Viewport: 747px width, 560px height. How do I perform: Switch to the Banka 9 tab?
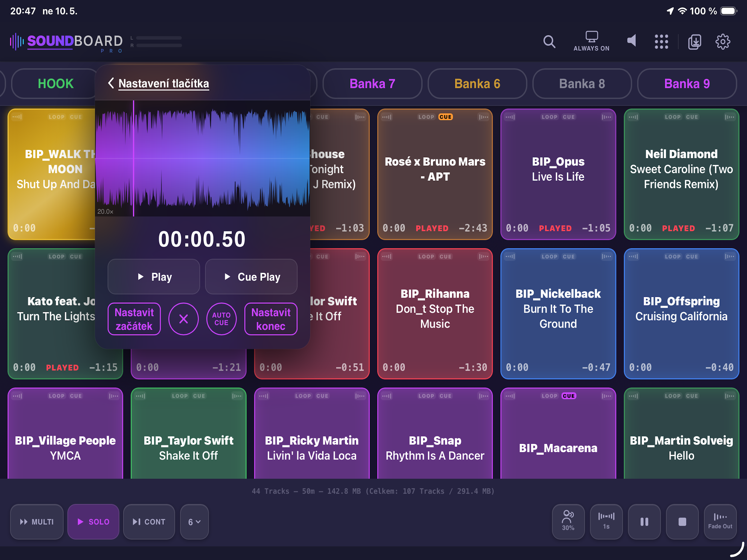click(x=687, y=83)
